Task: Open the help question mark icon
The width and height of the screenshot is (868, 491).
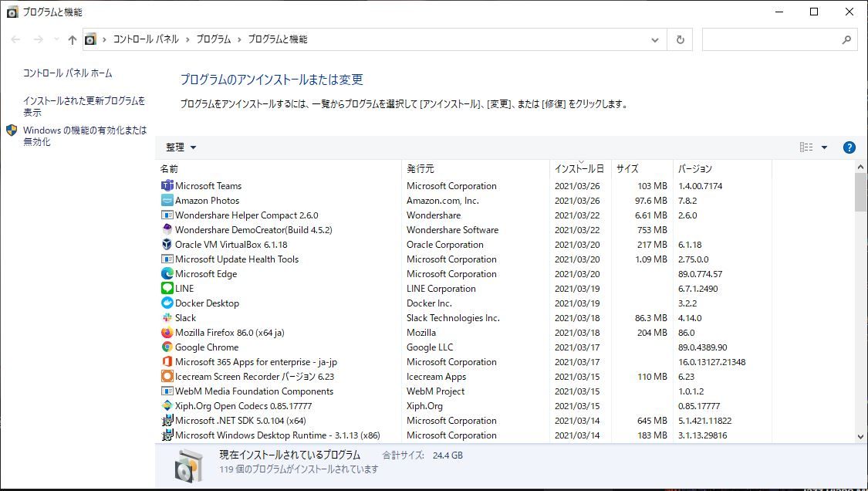Action: (849, 147)
